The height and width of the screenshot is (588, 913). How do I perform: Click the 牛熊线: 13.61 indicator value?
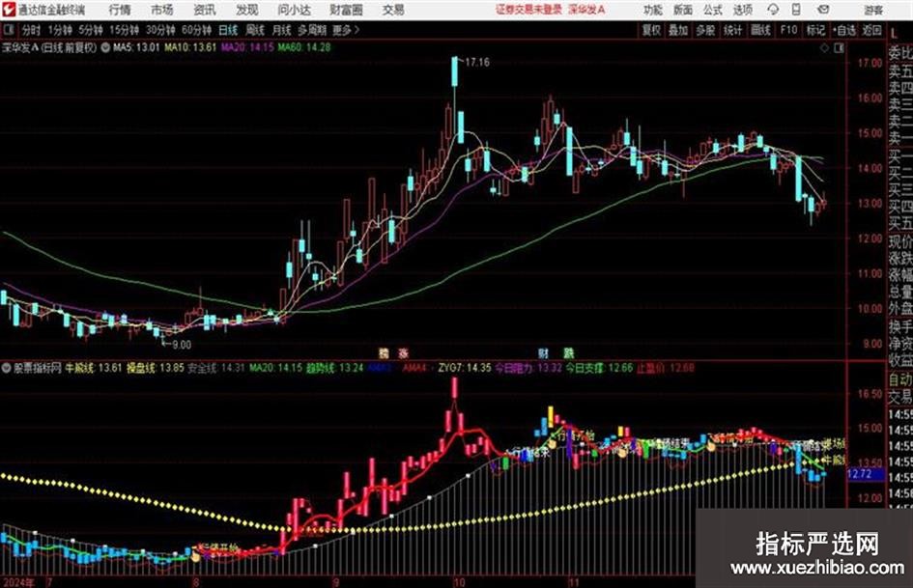click(93, 368)
